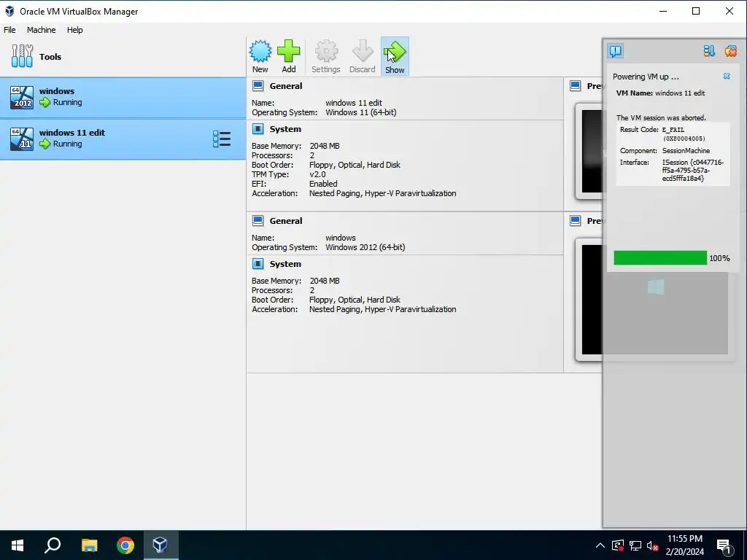Click the muted volume tray icon
Image resolution: width=747 pixels, height=560 pixels.
click(x=653, y=545)
